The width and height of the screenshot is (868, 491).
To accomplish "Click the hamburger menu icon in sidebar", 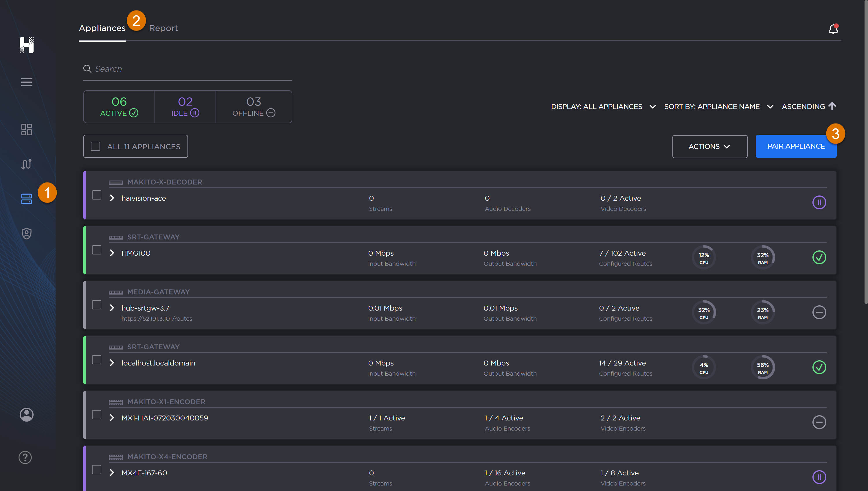I will (x=26, y=82).
